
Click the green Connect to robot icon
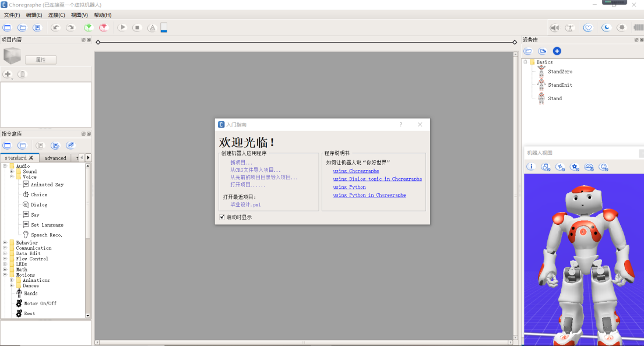coord(89,27)
